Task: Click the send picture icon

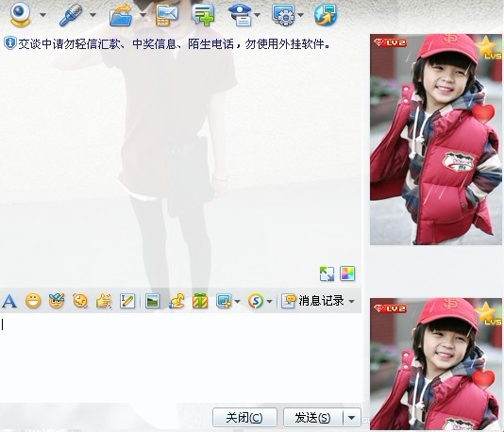Action: pos(152,301)
